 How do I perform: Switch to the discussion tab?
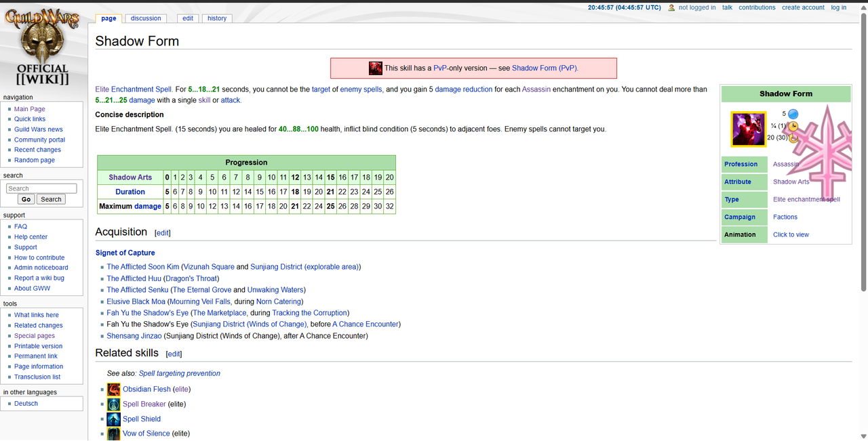click(x=146, y=18)
